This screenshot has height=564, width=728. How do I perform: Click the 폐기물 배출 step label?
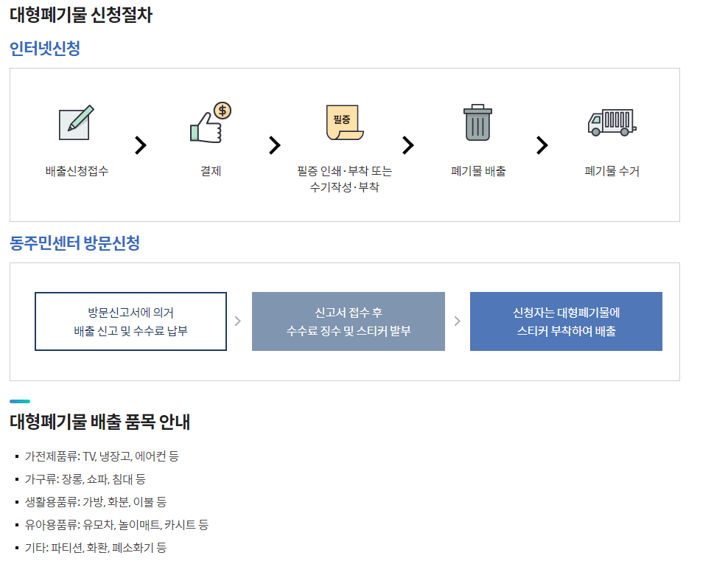478,171
